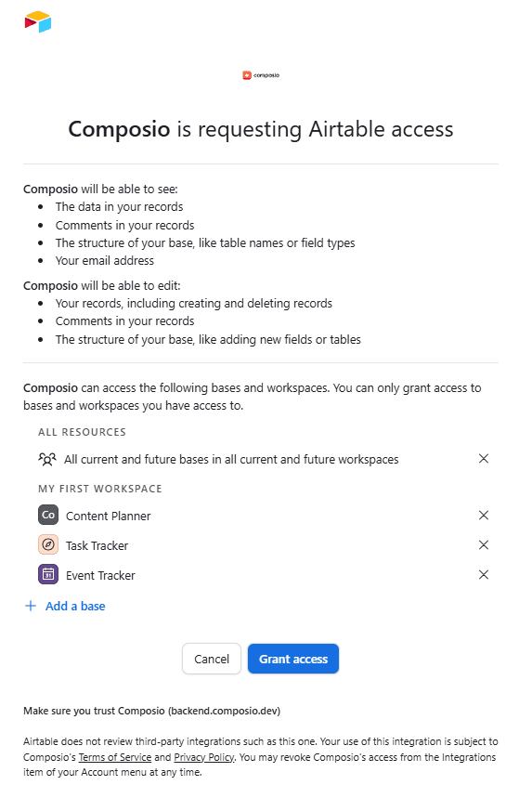Click the Grant access button

[x=293, y=659]
